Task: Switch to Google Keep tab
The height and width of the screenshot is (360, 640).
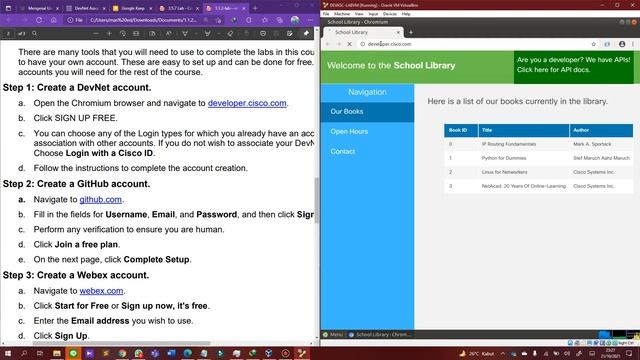Action: 133,8
